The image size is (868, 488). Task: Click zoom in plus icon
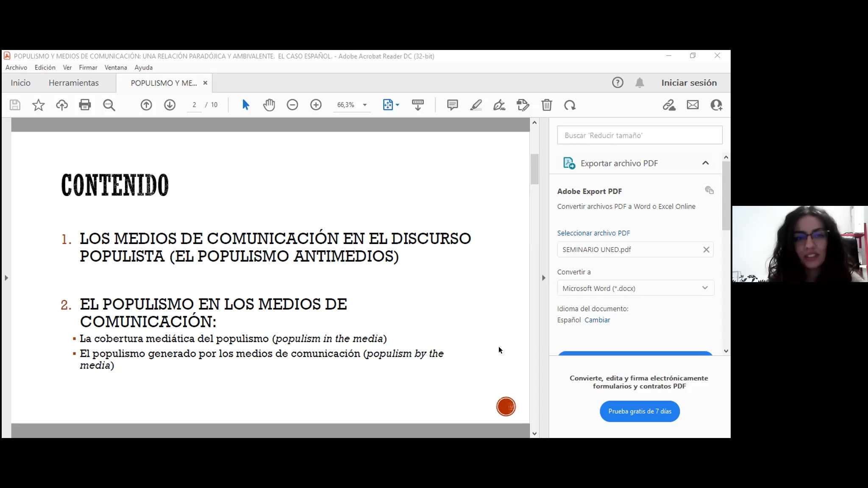pyautogui.click(x=316, y=105)
